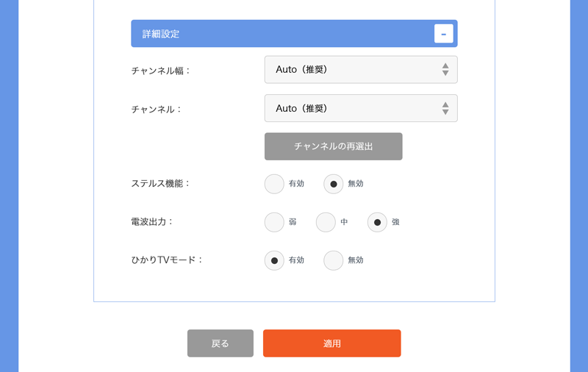Set 電波出力 to 中
The image size is (588, 372).
click(326, 222)
